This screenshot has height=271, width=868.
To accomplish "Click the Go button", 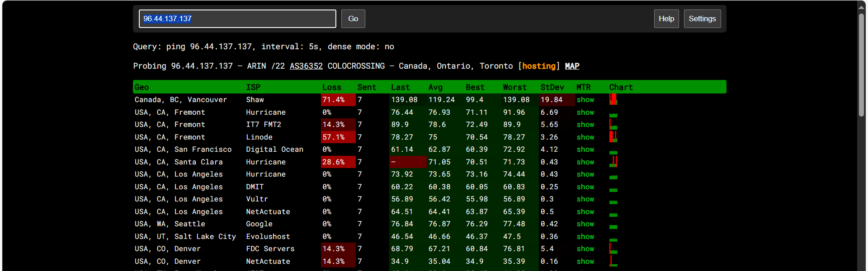I will (353, 19).
